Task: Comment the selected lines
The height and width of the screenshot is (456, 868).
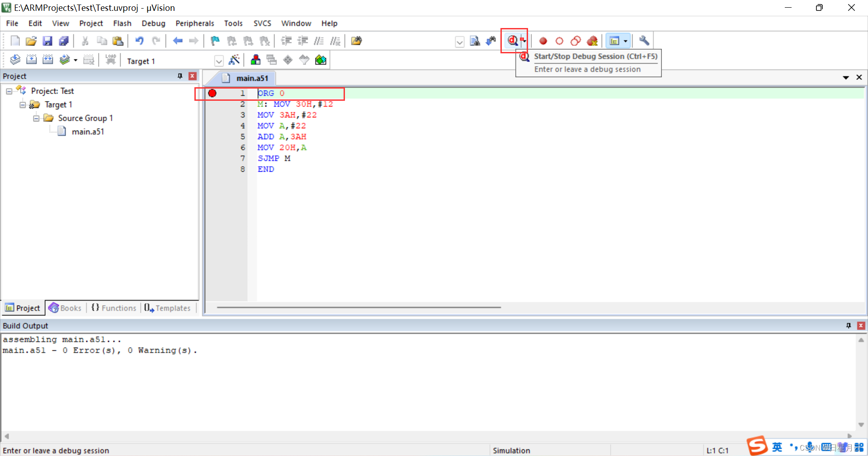Action: point(319,41)
